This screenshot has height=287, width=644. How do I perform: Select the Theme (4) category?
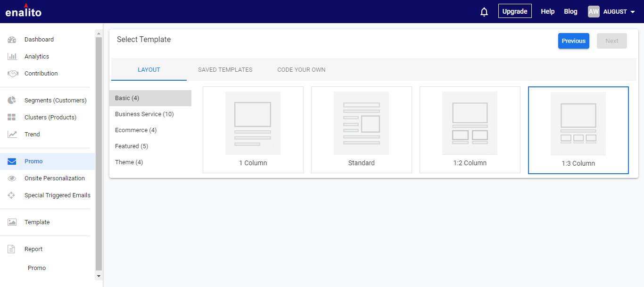tap(150, 162)
